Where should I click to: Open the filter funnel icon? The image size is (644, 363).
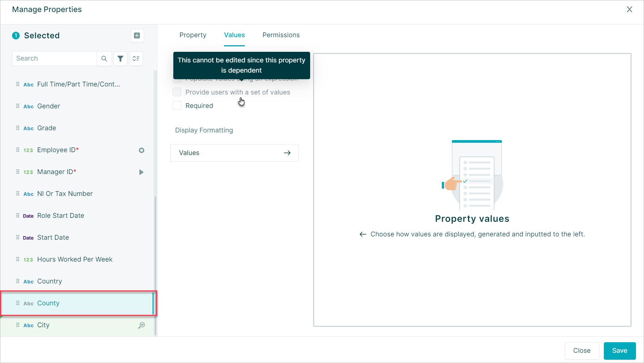click(120, 58)
